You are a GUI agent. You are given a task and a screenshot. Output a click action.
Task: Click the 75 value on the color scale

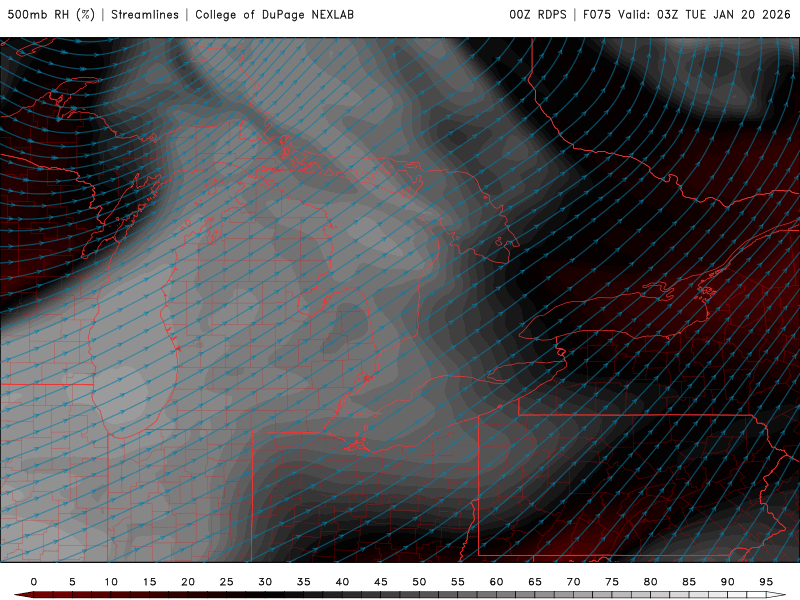coord(612,582)
